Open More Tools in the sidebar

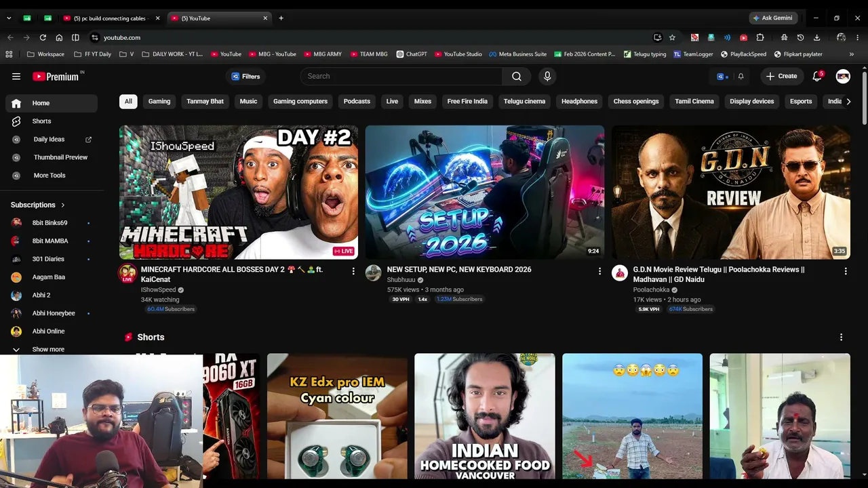pyautogui.click(x=52, y=176)
